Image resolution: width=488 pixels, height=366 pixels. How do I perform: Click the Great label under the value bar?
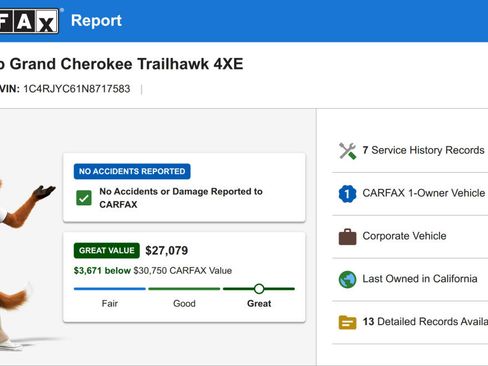(259, 304)
